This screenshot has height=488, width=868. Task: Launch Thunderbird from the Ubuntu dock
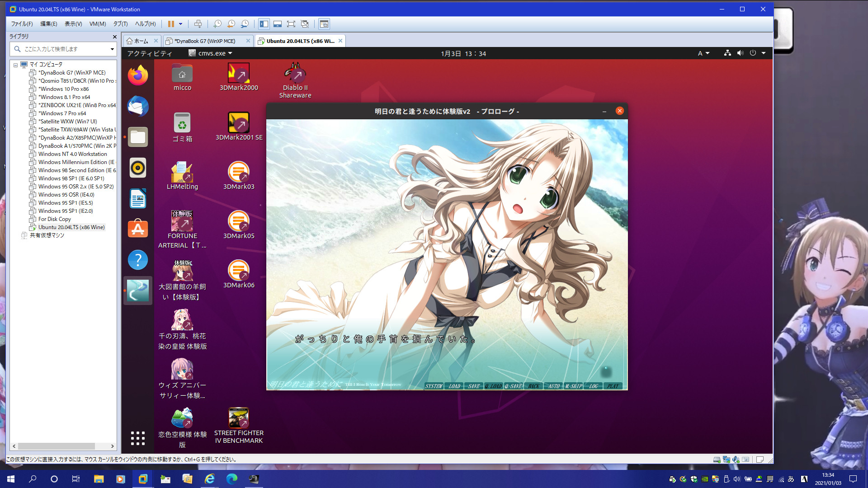138,106
